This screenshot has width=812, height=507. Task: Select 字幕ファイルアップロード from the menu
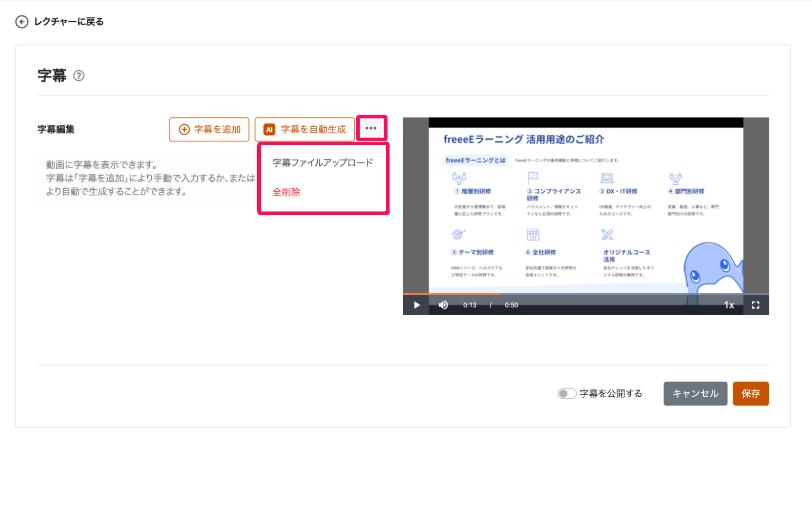coord(323,163)
